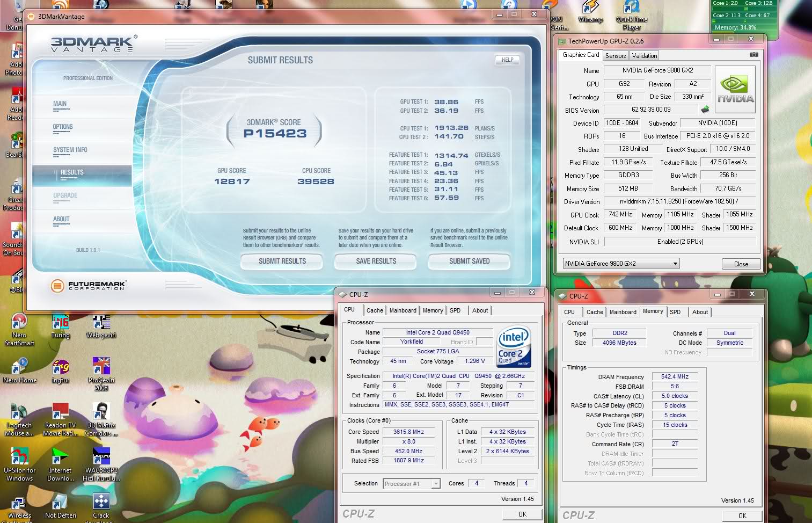Click the SUBMIT SAVED button

pyautogui.click(x=469, y=261)
